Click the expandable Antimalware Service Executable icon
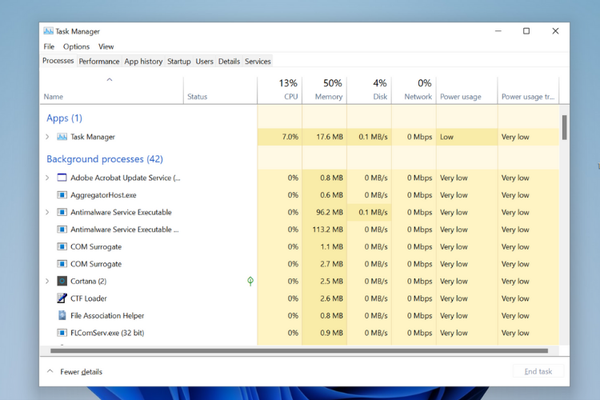 click(x=62, y=212)
